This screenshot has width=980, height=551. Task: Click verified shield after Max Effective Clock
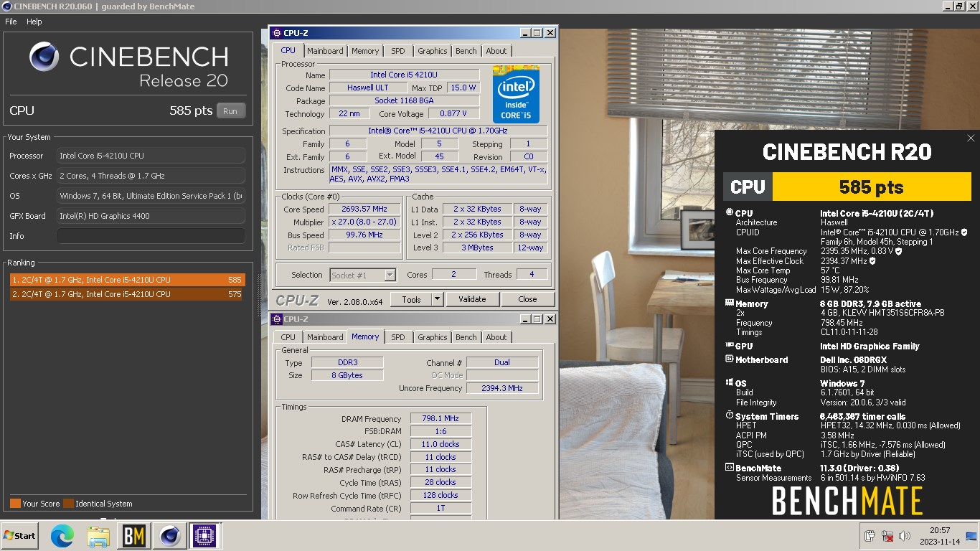click(x=872, y=261)
